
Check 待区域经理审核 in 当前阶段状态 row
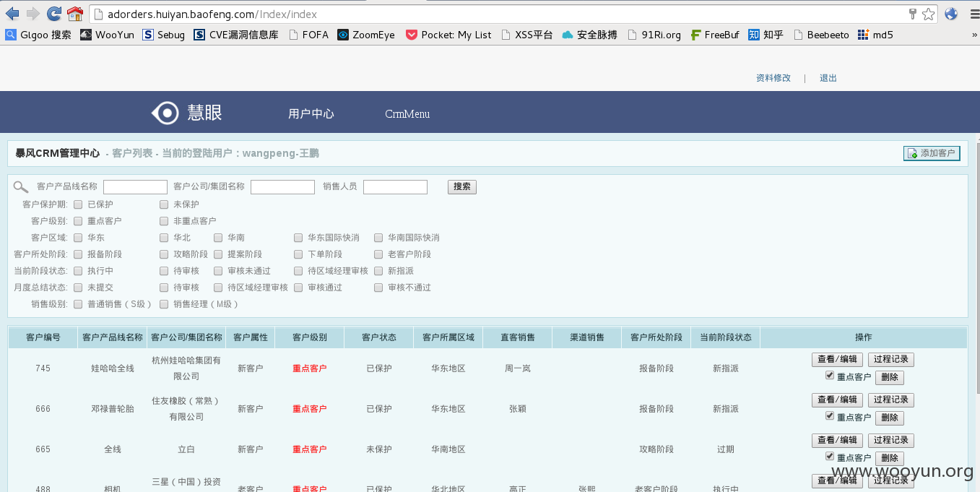tap(298, 271)
